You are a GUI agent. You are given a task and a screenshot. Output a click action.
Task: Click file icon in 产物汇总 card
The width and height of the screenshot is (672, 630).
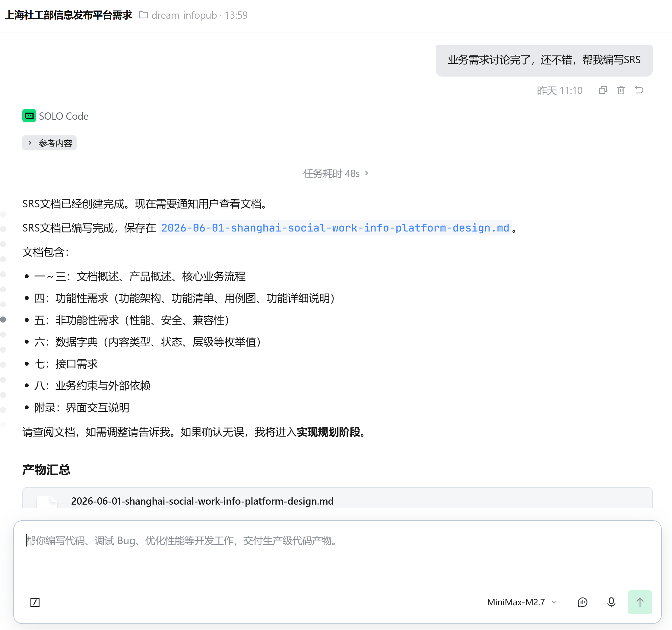point(47,502)
